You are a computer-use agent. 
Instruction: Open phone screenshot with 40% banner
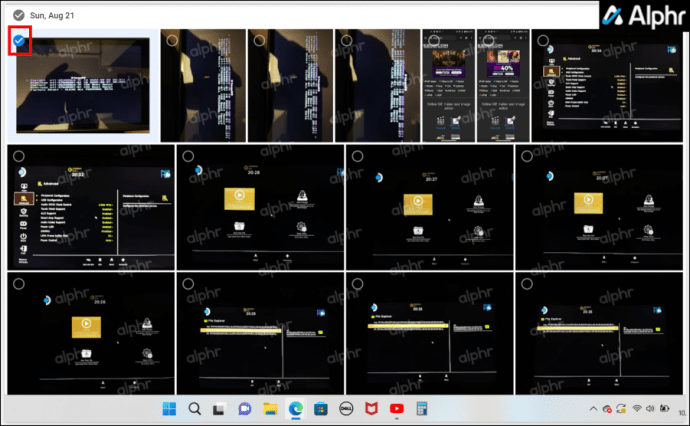click(x=503, y=85)
